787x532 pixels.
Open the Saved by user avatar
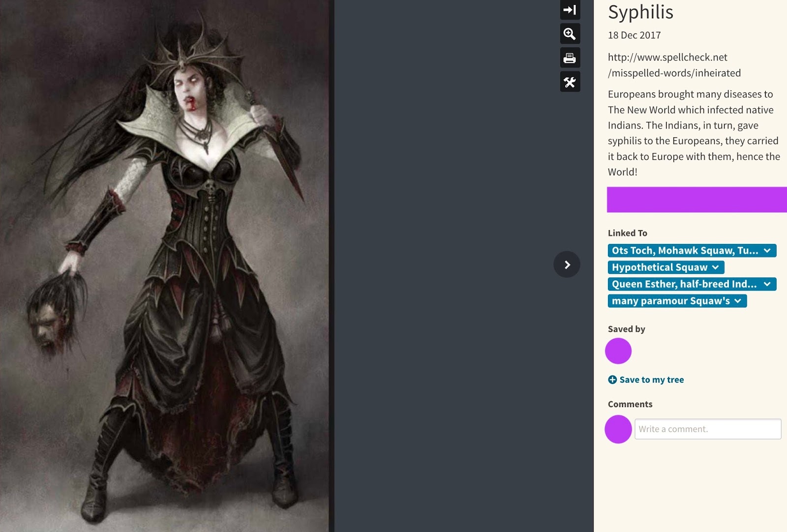click(618, 351)
